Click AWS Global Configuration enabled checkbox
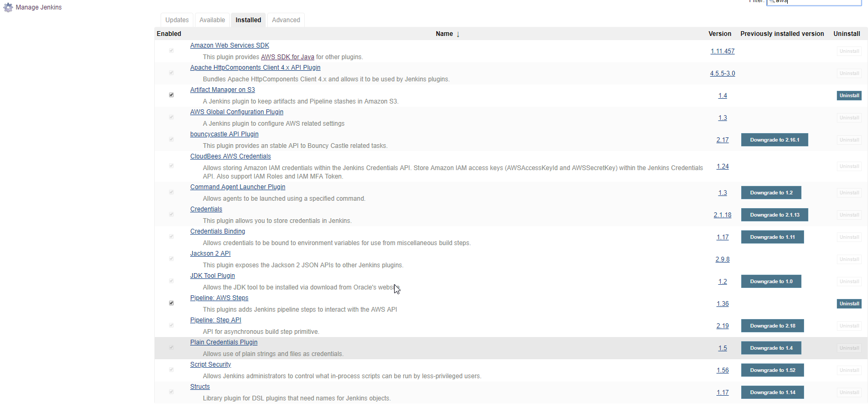The width and height of the screenshot is (868, 411). click(171, 117)
